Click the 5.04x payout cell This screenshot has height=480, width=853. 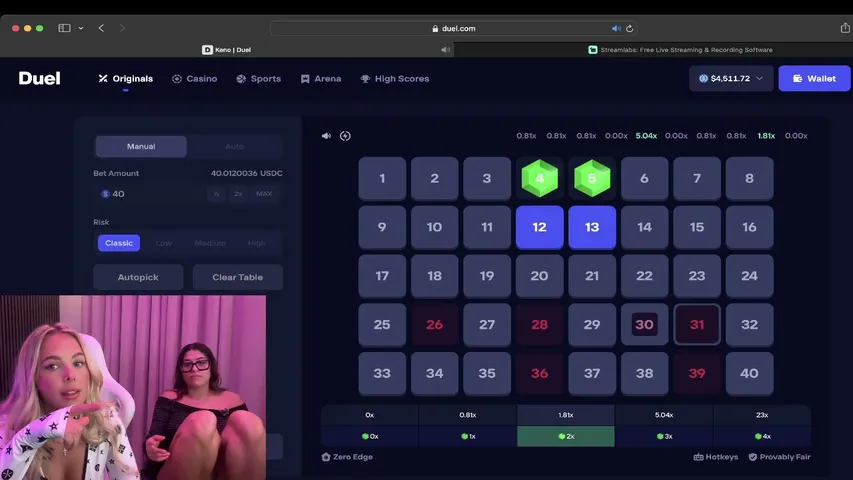click(664, 415)
